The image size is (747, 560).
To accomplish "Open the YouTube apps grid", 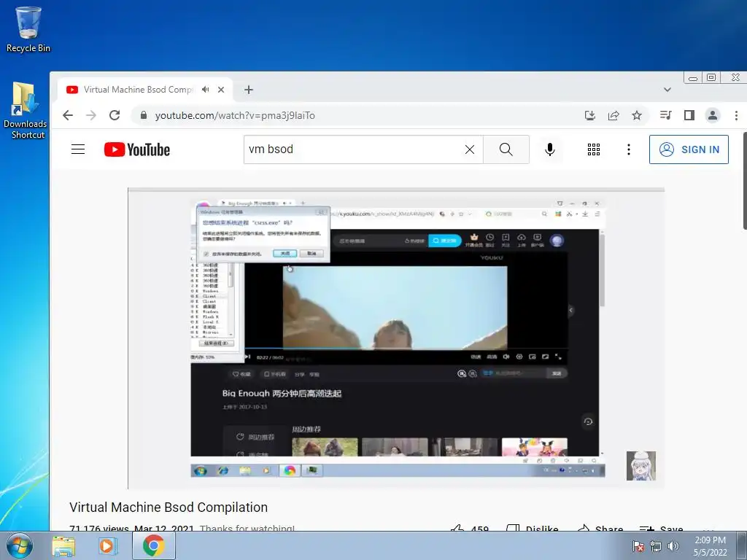I will [594, 149].
